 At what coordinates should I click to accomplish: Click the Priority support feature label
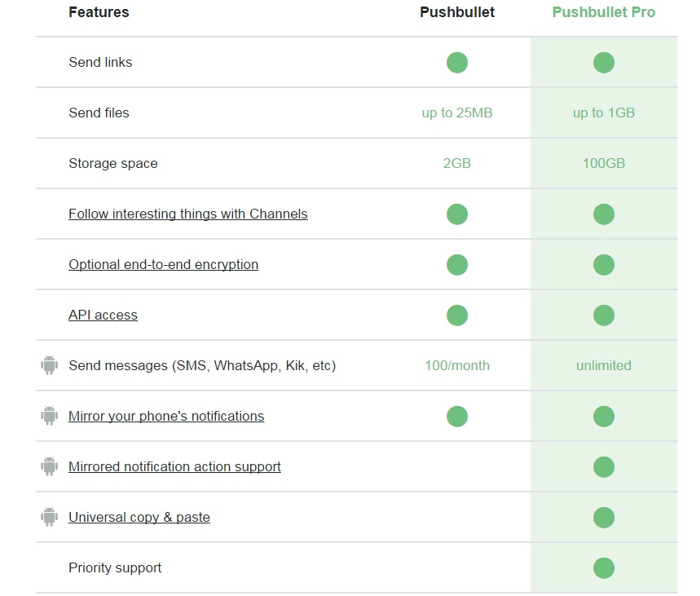(x=115, y=567)
